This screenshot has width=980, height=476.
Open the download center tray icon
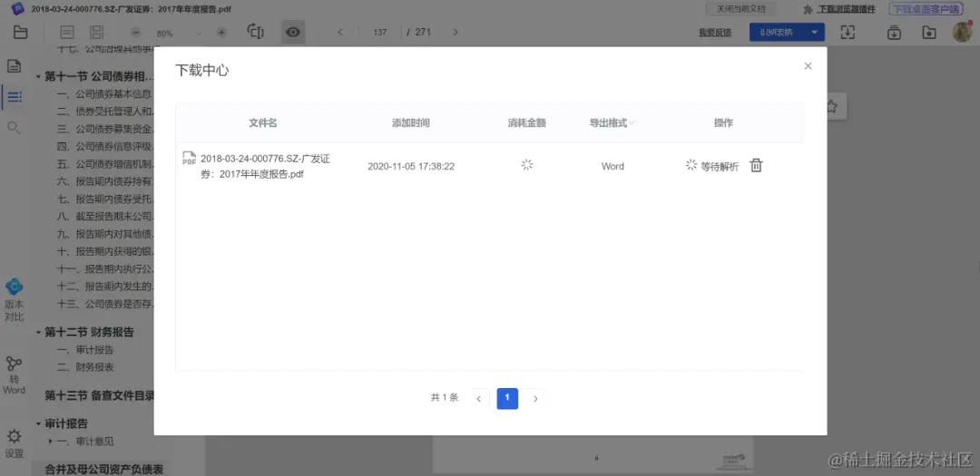(x=895, y=33)
